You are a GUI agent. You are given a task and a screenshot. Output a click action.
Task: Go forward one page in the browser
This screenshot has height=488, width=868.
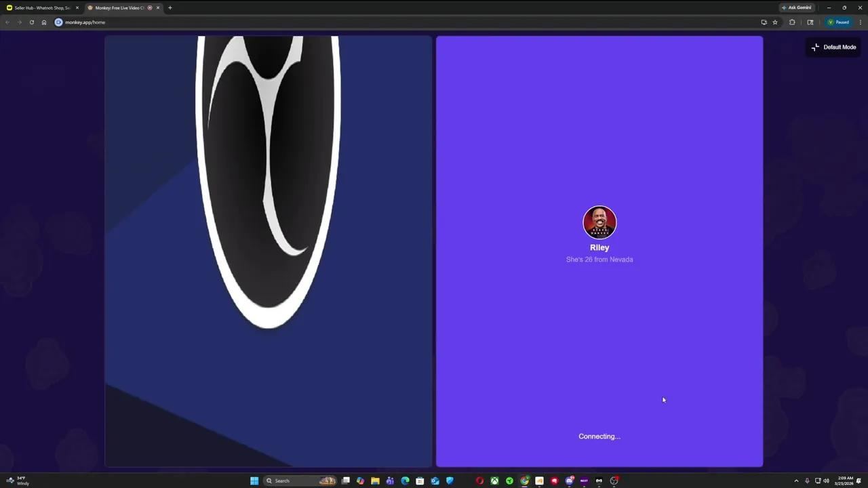(x=19, y=22)
